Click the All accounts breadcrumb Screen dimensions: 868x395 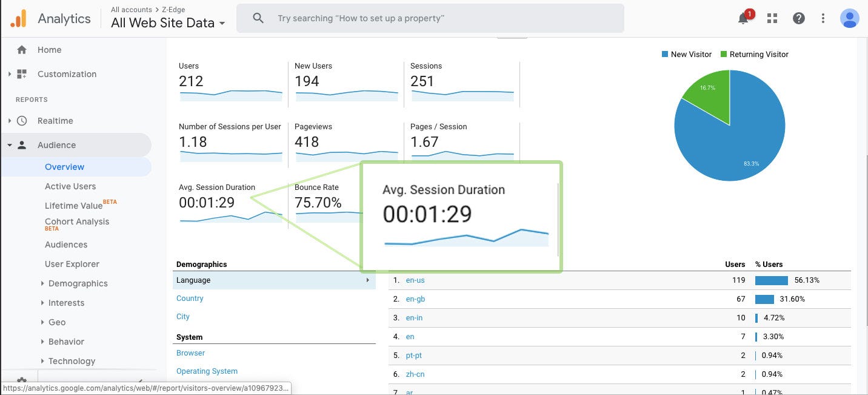point(131,10)
